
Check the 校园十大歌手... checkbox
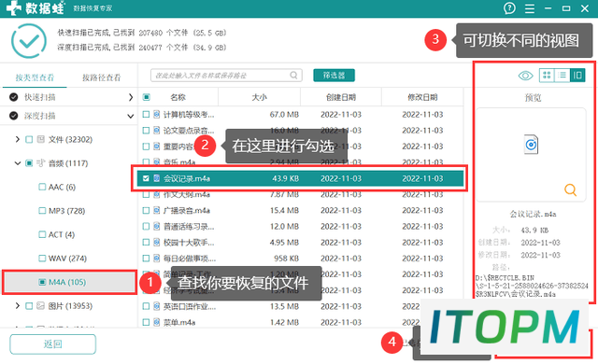[146, 242]
